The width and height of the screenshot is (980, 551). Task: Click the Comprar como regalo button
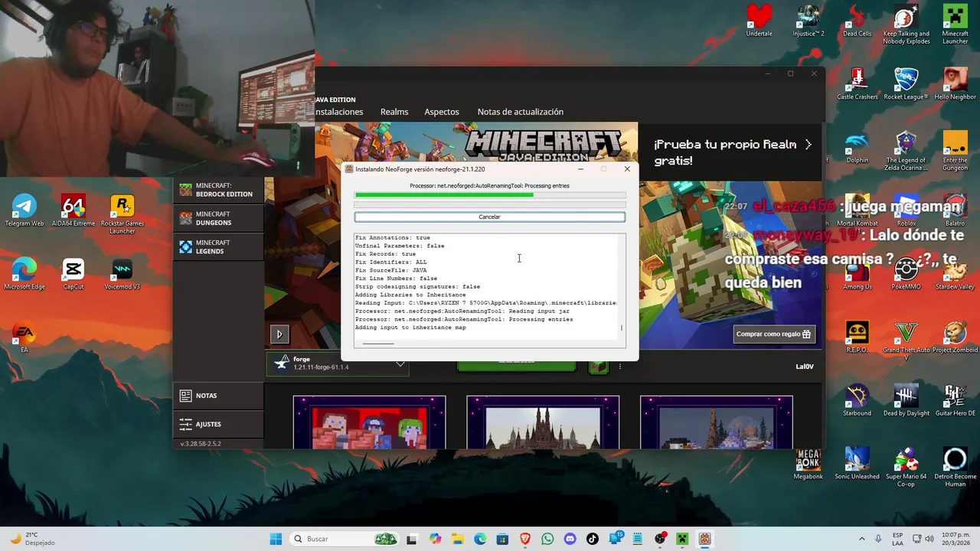tap(773, 334)
